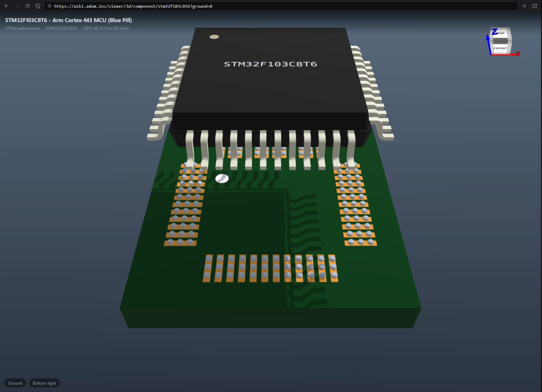The image size is (542, 392).
Task: Reload the 3D viewer page
Action: 27,6
